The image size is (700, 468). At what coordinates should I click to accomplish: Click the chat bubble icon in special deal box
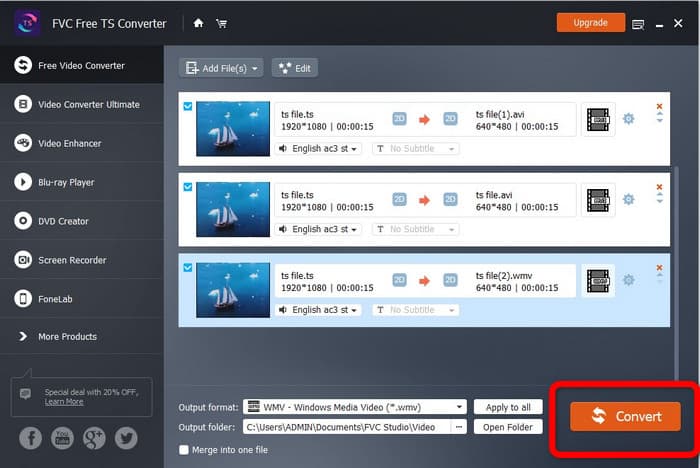point(25,394)
